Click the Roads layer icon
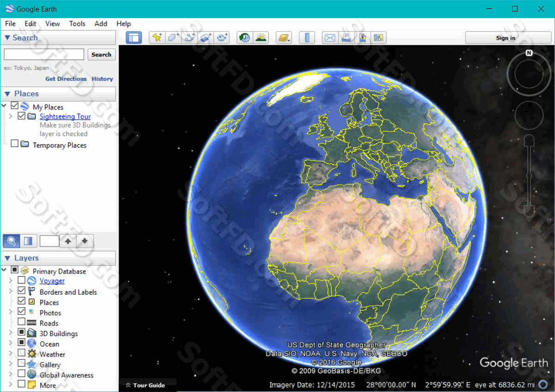This screenshot has height=392, width=555. pos(32,323)
